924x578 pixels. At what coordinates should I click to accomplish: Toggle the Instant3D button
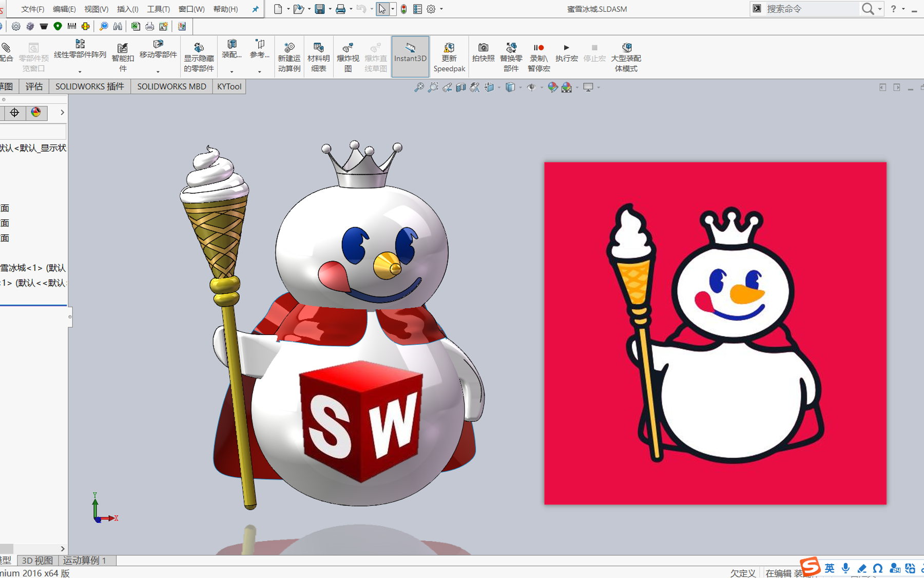tap(410, 57)
